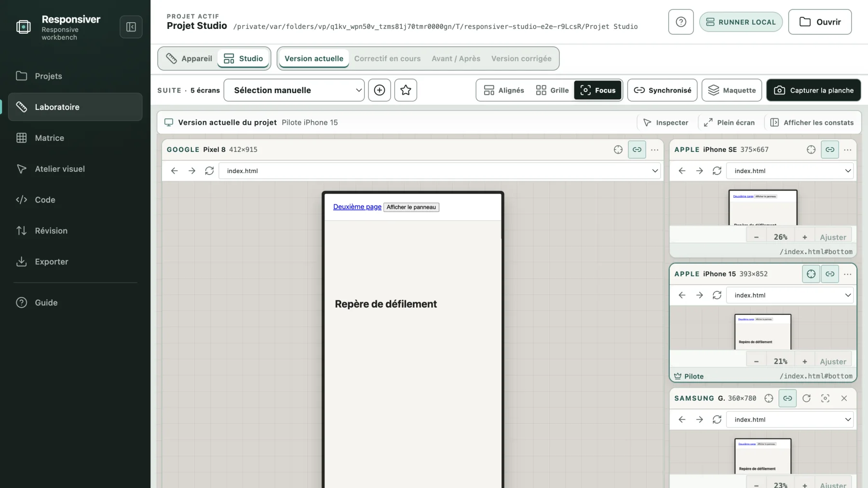Click the Apple iPhone 15 preview thumbnail
The height and width of the screenshot is (488, 868).
(763, 332)
